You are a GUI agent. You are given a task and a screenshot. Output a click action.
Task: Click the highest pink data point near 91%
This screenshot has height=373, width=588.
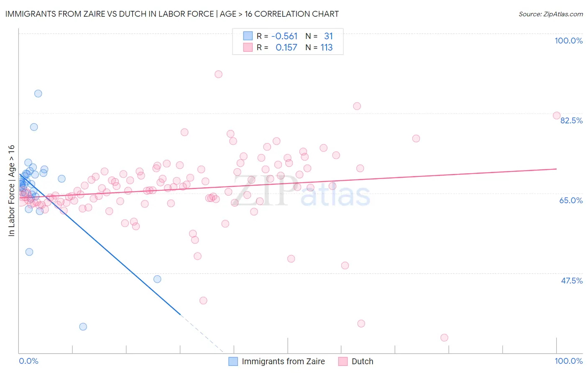coord(218,74)
